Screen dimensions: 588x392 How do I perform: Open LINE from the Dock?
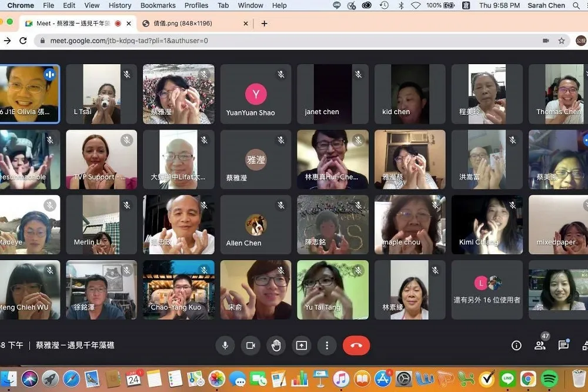(x=507, y=379)
